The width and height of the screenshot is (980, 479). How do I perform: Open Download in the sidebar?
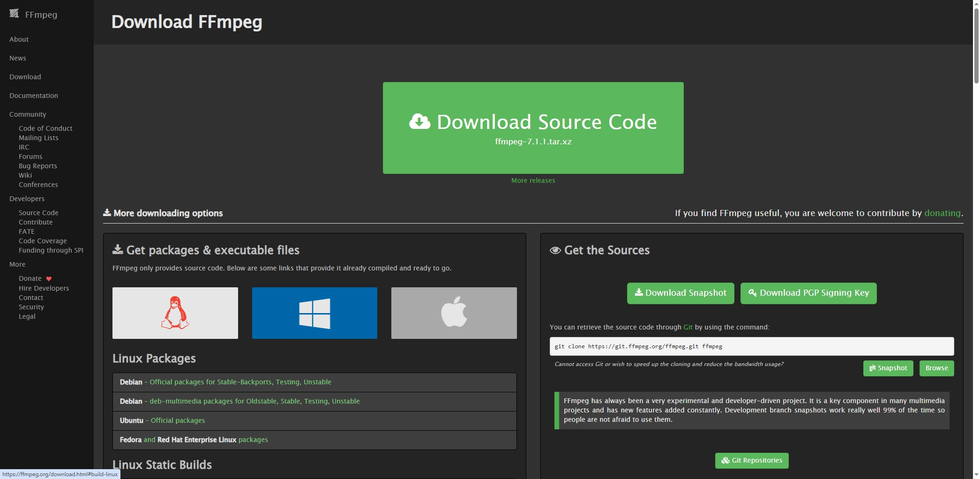pos(25,77)
